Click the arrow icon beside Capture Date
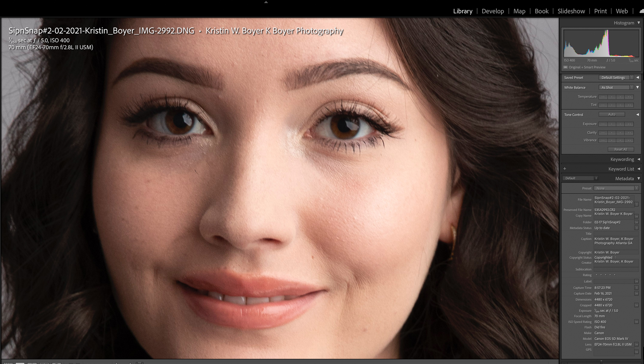The width and height of the screenshot is (644, 364). (x=636, y=293)
